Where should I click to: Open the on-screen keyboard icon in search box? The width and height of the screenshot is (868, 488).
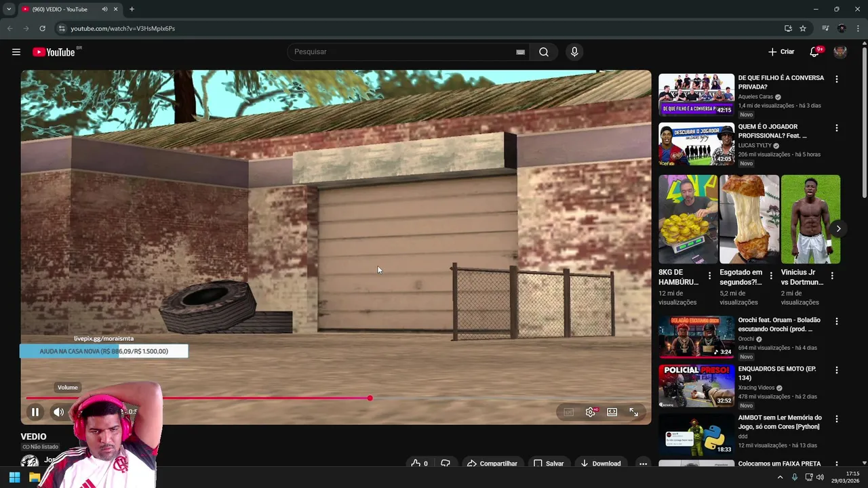(x=520, y=52)
